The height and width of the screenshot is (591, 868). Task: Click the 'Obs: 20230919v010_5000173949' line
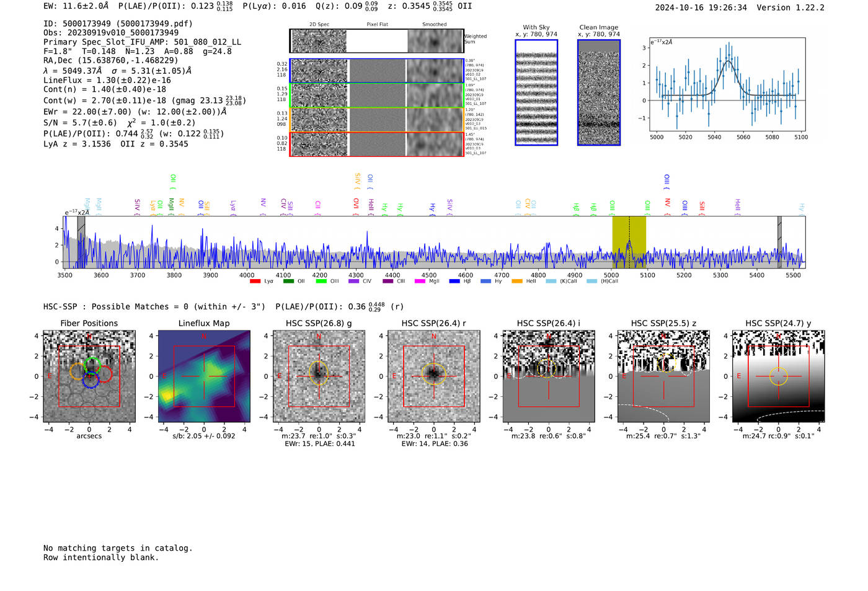111,33
